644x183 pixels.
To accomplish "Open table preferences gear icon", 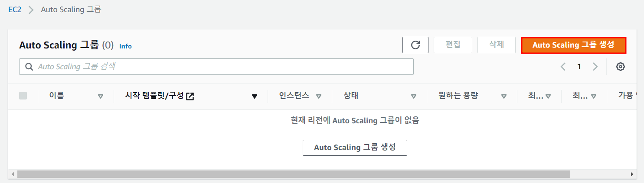I will (621, 67).
